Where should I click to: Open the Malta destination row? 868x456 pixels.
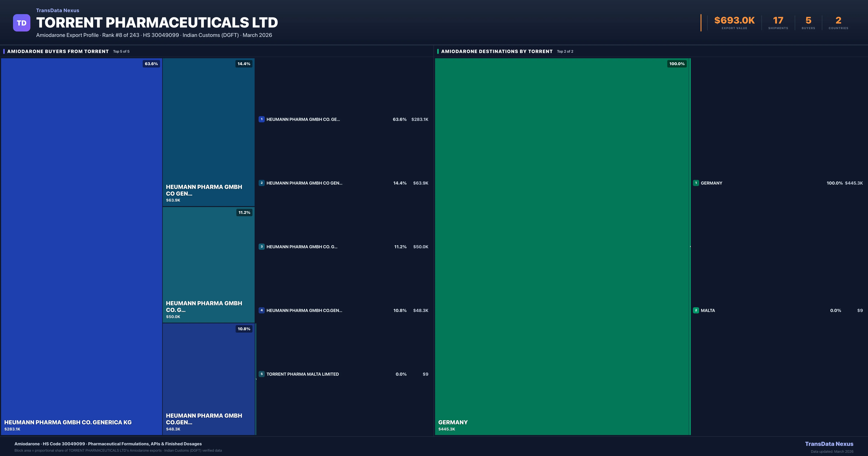point(708,310)
